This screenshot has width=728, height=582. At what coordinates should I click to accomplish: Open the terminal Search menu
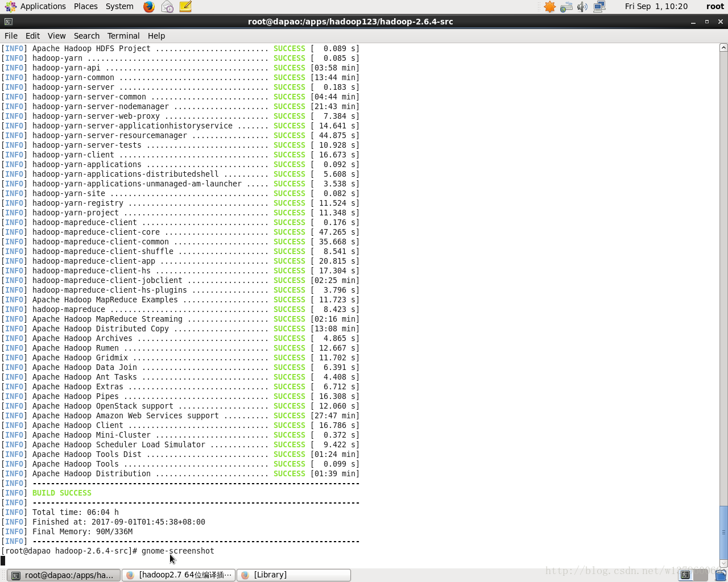(x=86, y=36)
